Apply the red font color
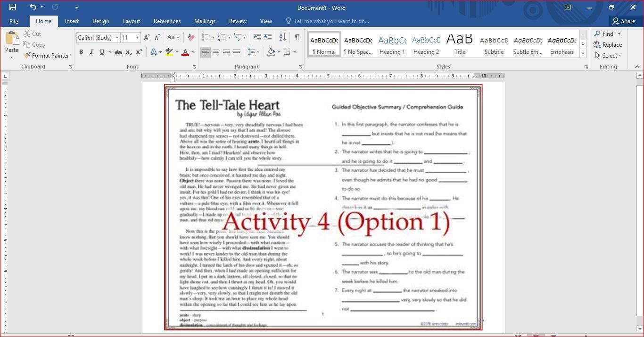Image resolution: width=644 pixels, height=337 pixels. pyautogui.click(x=185, y=52)
